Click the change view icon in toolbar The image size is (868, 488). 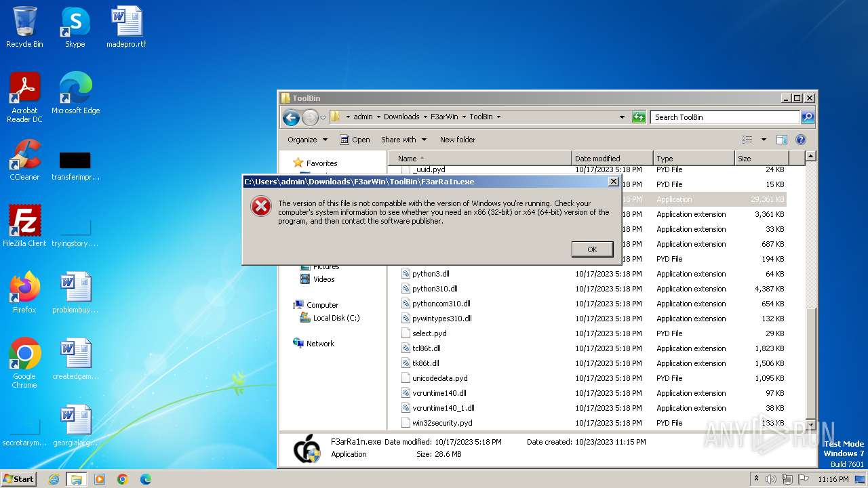click(747, 140)
